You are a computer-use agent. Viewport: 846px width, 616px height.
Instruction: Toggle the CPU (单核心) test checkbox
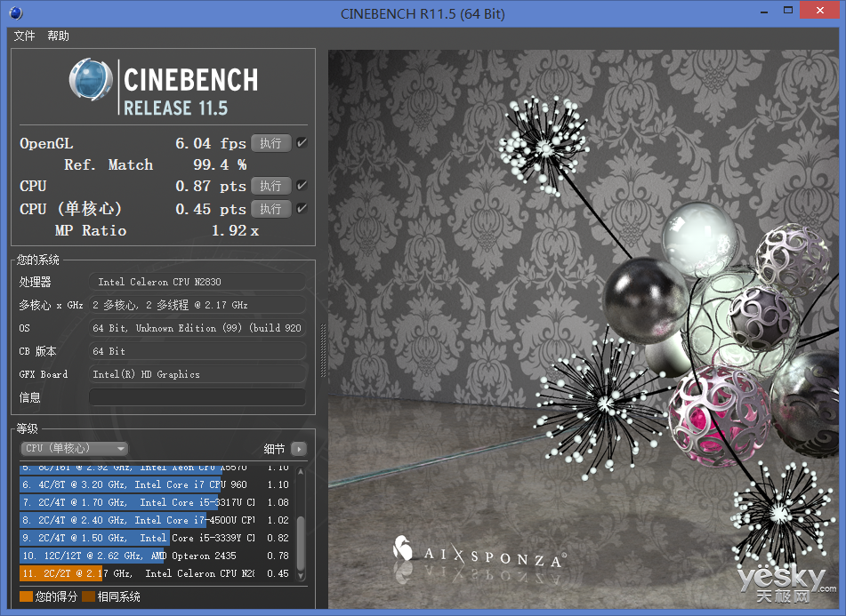[x=302, y=208]
